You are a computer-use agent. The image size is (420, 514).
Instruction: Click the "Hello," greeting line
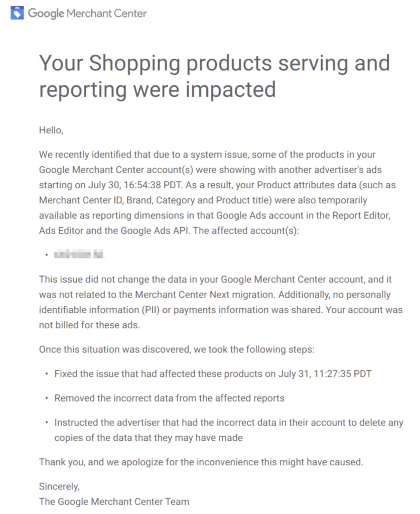click(51, 131)
